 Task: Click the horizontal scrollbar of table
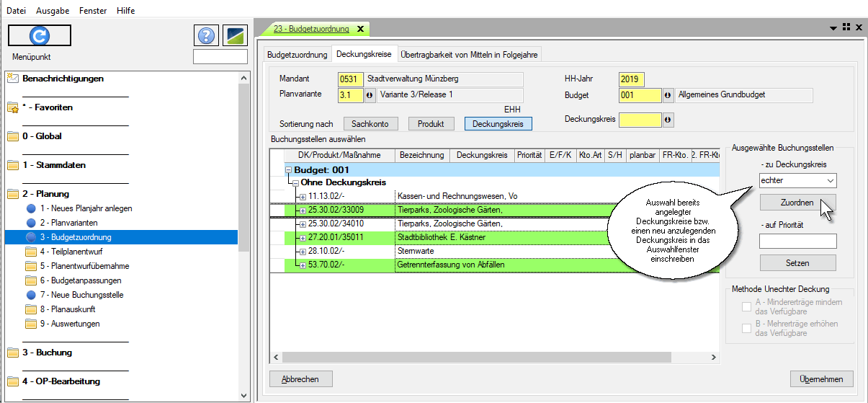click(x=490, y=358)
